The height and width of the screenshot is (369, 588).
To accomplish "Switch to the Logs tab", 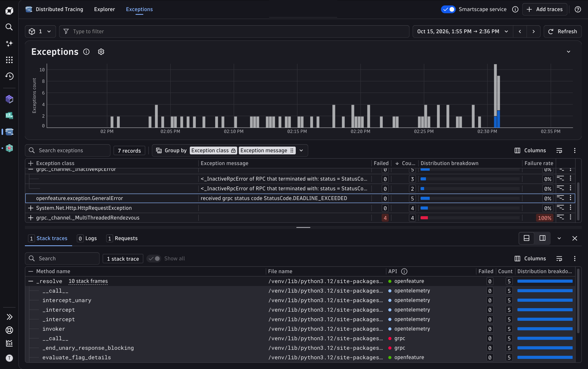I will [87, 238].
